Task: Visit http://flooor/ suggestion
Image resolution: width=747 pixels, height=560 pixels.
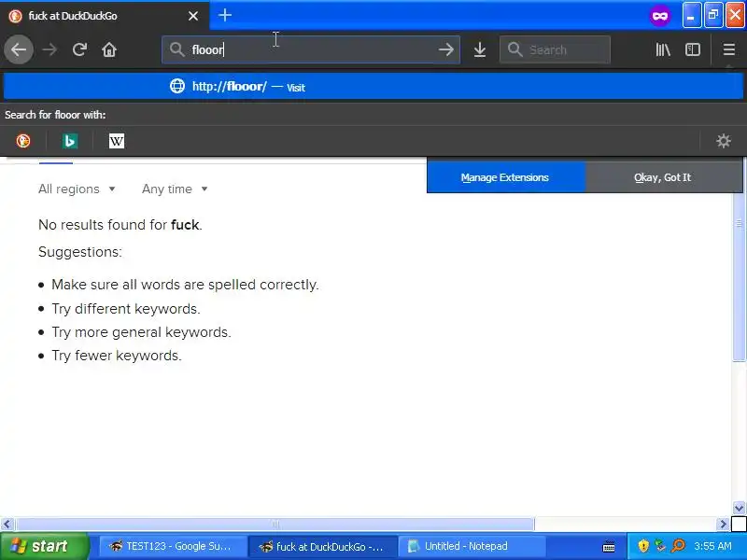Action: 373,87
